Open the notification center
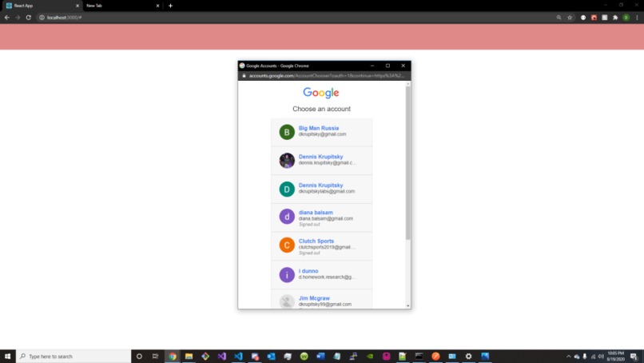The image size is (644, 363). pos(634,357)
